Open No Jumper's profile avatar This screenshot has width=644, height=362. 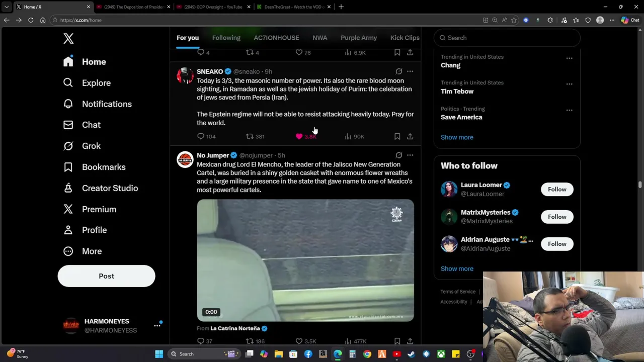[185, 160]
